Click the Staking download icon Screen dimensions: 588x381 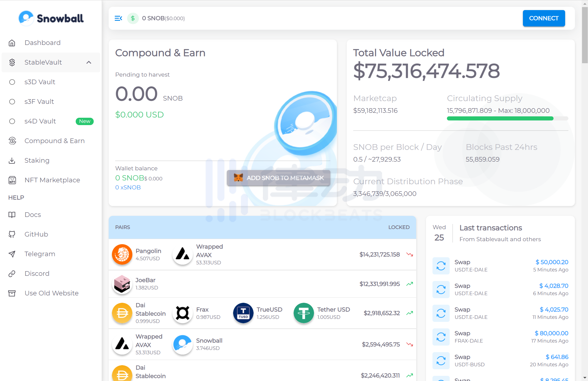click(x=12, y=161)
